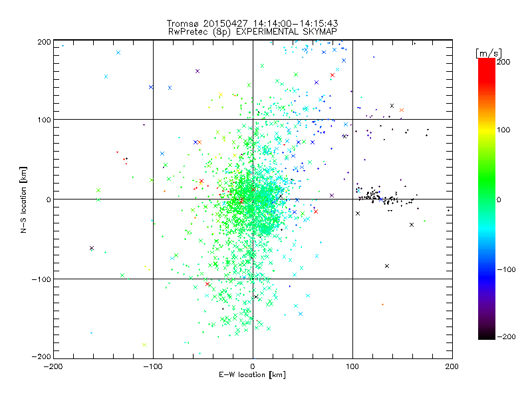The height and width of the screenshot is (399, 532).
Task: Click the '[m/s]' colorbar unit label
Action: [489, 53]
